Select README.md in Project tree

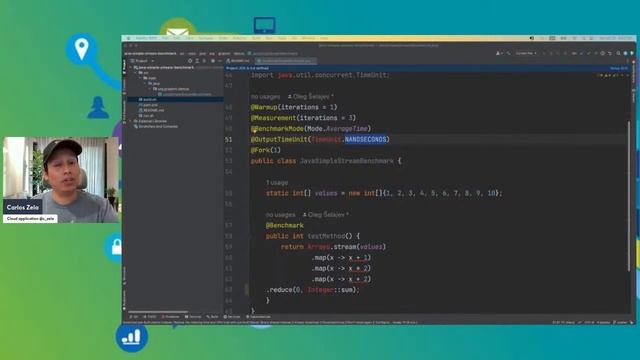point(152,110)
